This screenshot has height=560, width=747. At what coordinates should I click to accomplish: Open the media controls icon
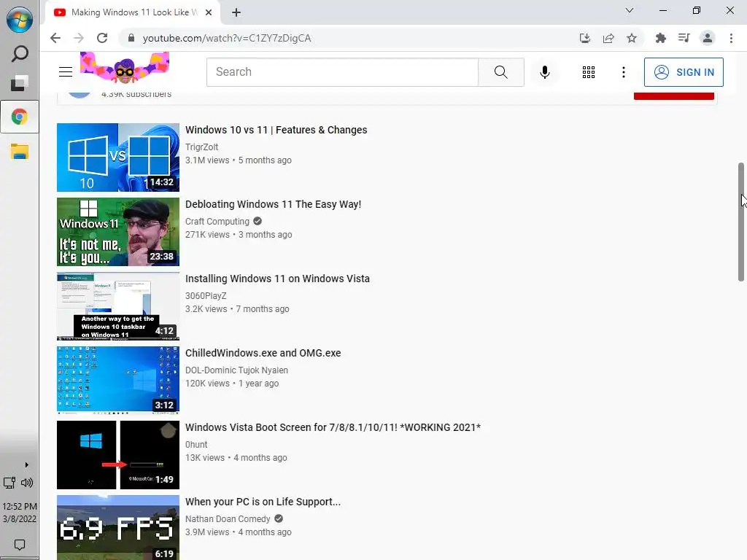pos(684,38)
